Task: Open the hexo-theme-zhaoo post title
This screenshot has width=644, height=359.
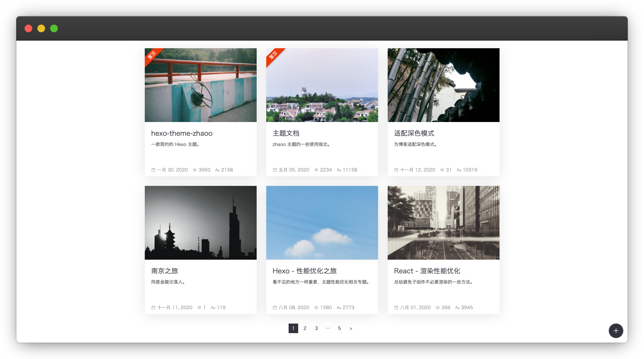Action: pyautogui.click(x=182, y=133)
